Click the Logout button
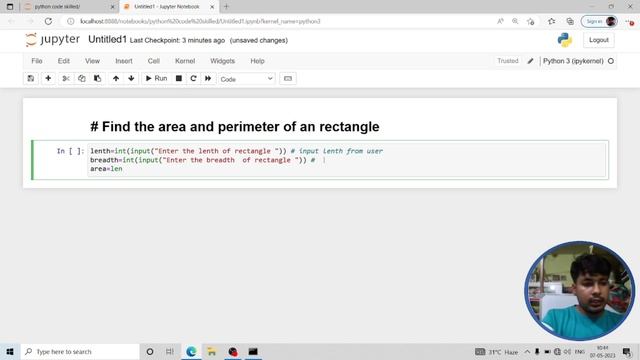The width and height of the screenshot is (640, 360). coord(599,40)
